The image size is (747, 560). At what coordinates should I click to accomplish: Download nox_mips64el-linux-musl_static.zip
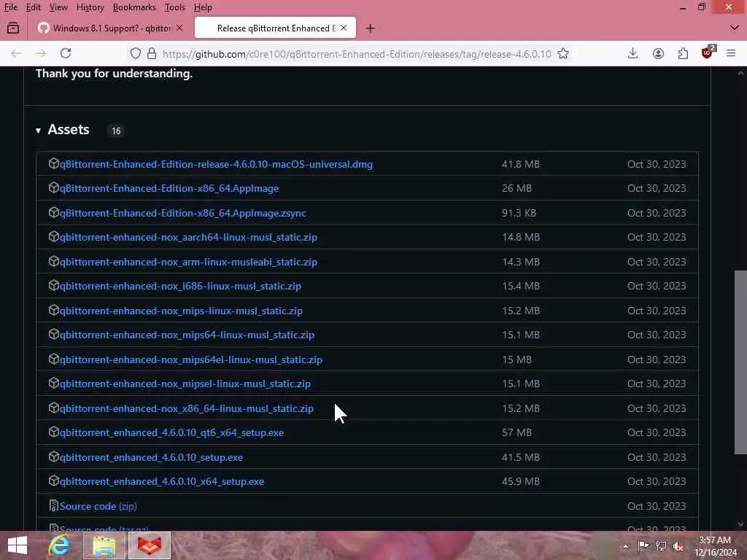coord(190,360)
